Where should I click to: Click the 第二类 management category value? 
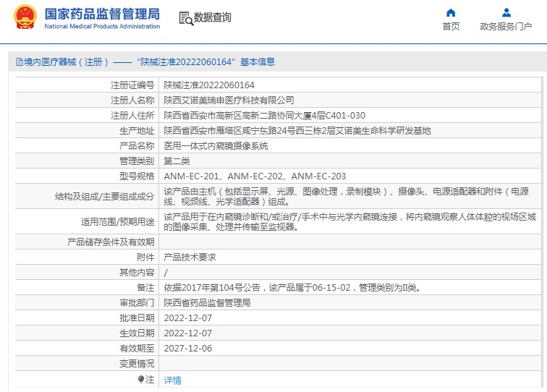[x=177, y=161]
